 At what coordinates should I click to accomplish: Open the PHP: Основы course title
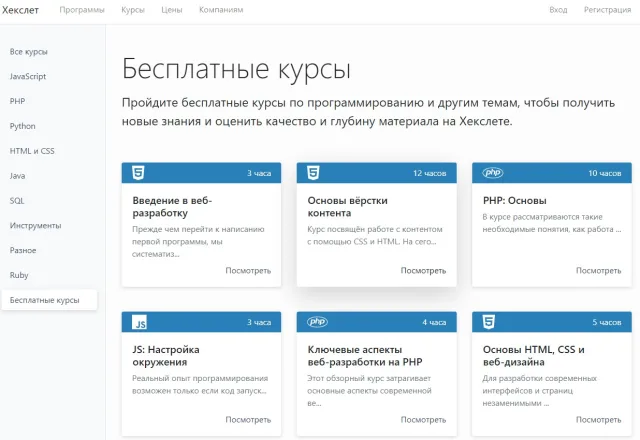click(x=514, y=201)
